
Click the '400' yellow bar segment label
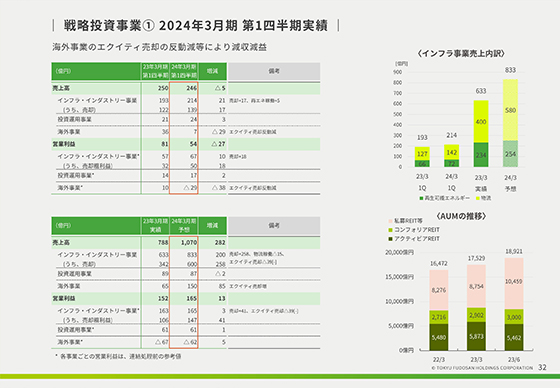481,122
